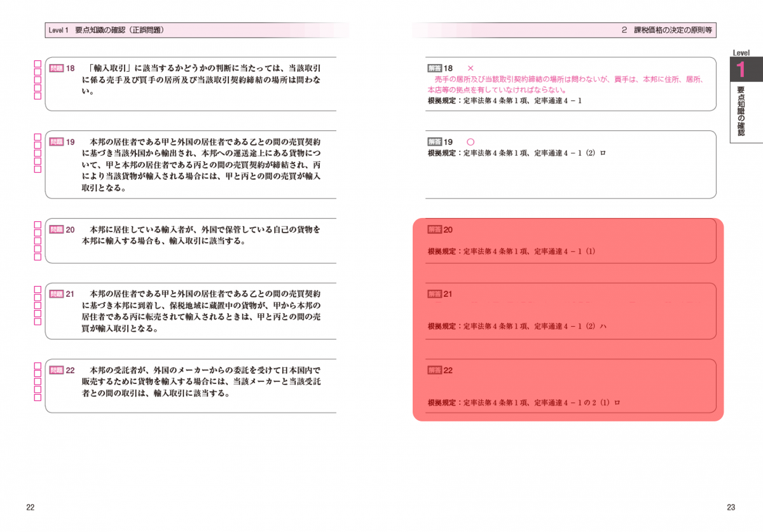
Task: Click the 問題 badge for question 20
Action: pyautogui.click(x=57, y=229)
